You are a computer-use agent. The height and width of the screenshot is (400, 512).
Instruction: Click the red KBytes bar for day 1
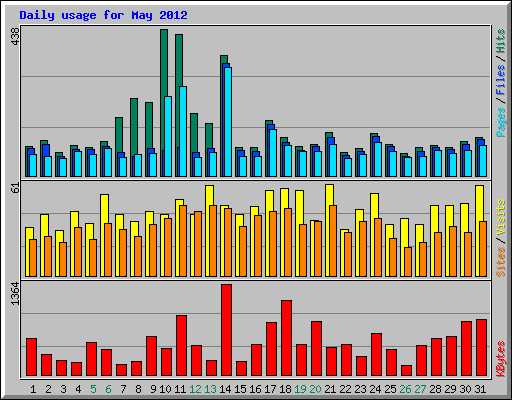[x=31, y=357]
